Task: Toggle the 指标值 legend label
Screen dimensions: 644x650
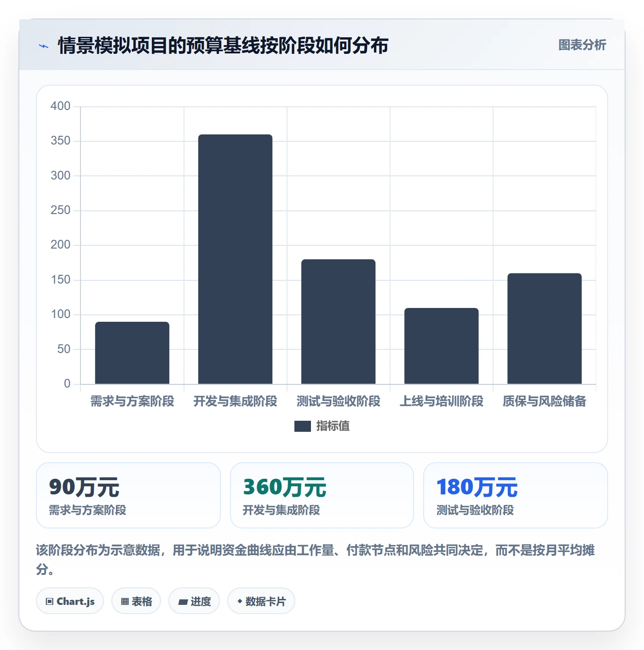Action: tap(333, 426)
